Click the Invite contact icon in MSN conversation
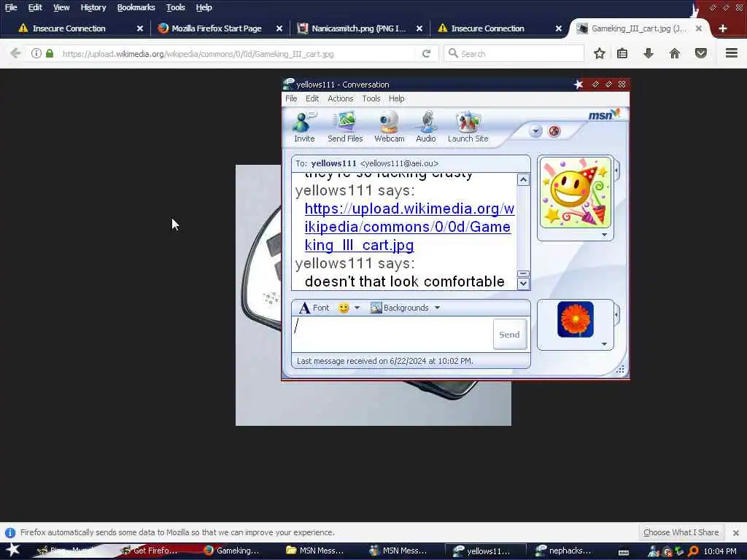This screenshot has width=747, height=560. tap(304, 127)
